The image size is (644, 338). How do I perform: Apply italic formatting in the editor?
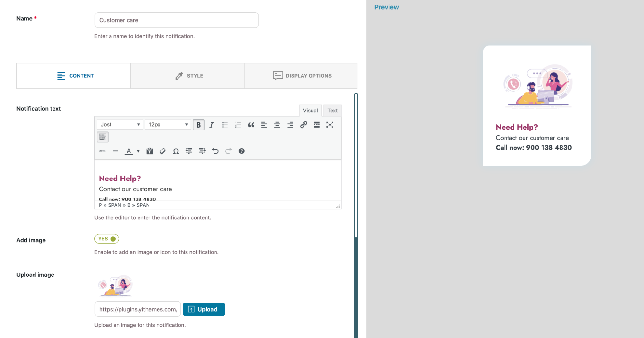point(212,125)
